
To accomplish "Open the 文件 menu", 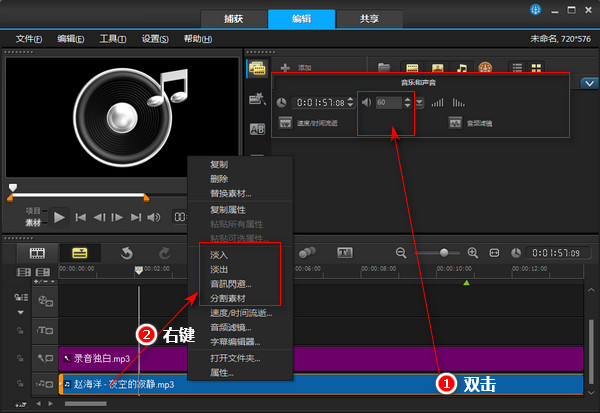I will pos(29,39).
